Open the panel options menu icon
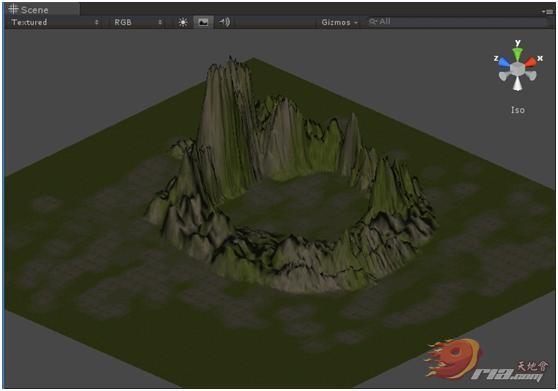 (x=548, y=12)
